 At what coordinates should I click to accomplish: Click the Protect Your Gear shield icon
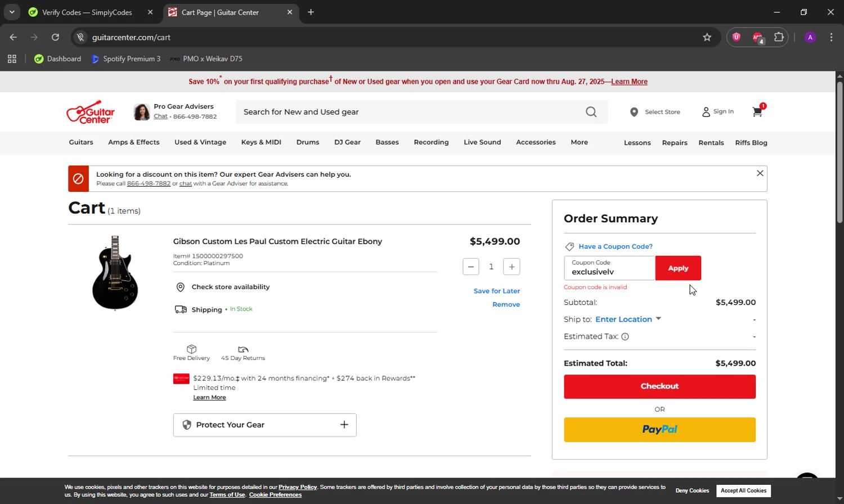click(187, 425)
